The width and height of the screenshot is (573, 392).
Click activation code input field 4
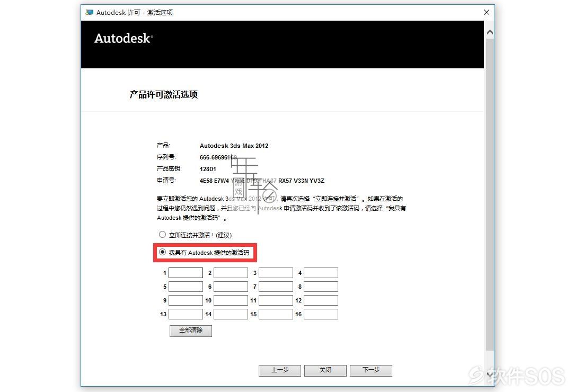(321, 273)
